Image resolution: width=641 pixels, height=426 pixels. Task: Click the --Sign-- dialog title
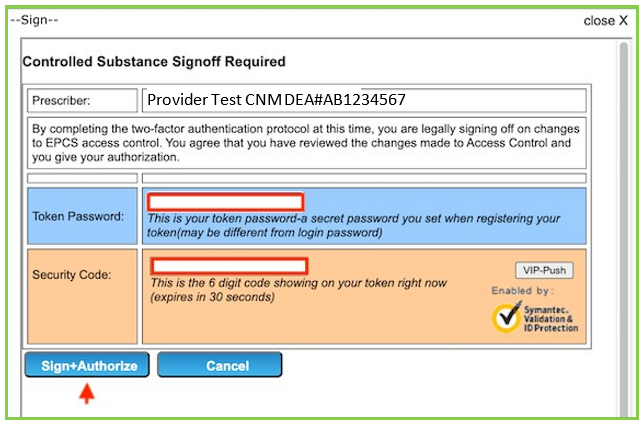tap(35, 19)
